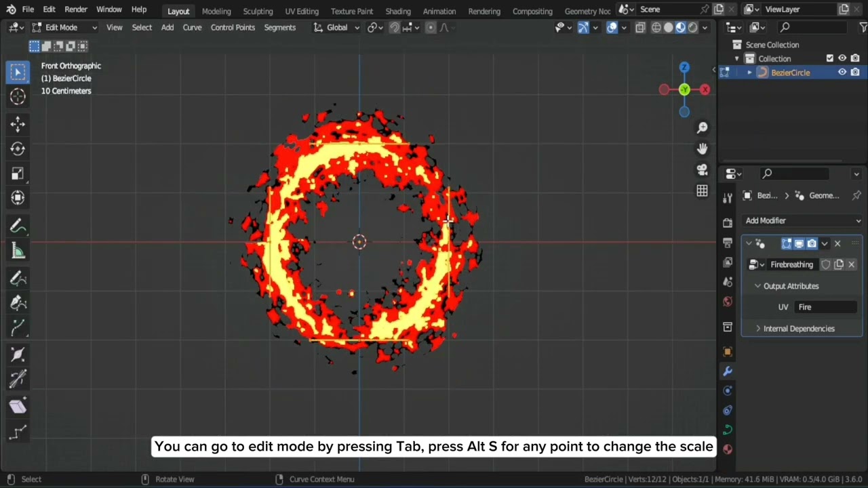Open the Tool properties tab
This screenshot has width=868, height=488.
click(x=728, y=197)
